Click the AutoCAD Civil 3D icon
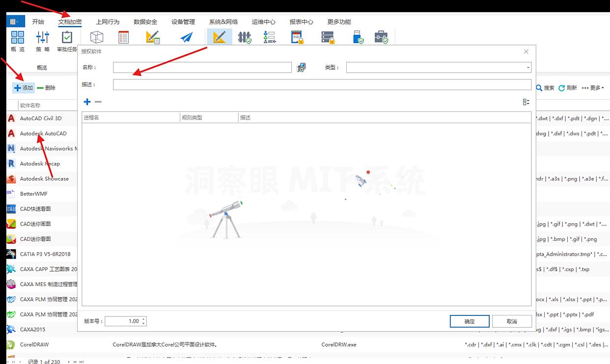610x364 pixels. coord(11,118)
